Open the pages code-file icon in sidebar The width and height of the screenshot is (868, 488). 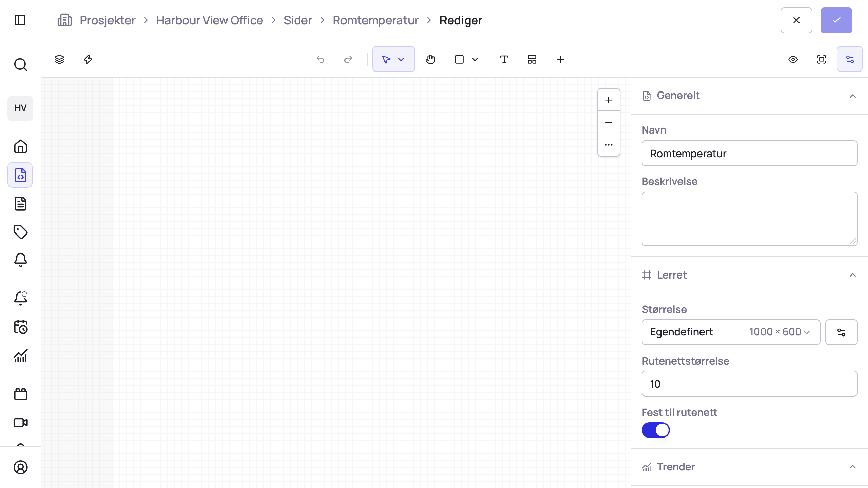point(20,175)
